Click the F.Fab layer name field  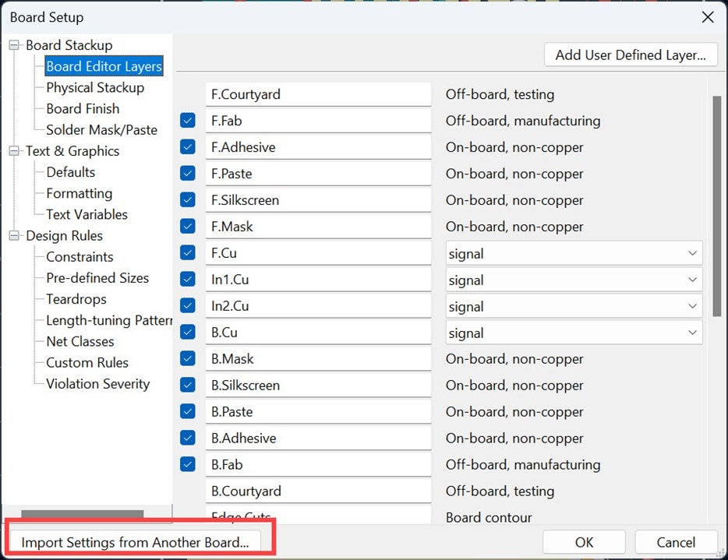pyautogui.click(x=318, y=121)
